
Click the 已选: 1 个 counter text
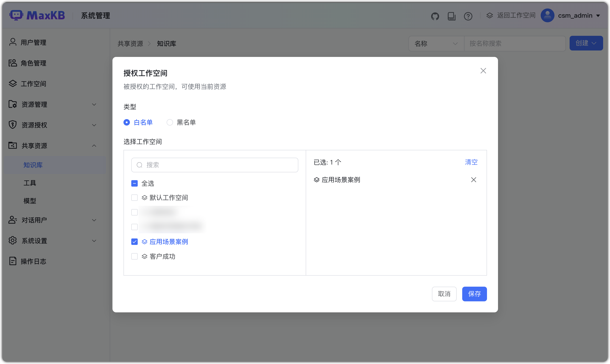[x=327, y=162]
